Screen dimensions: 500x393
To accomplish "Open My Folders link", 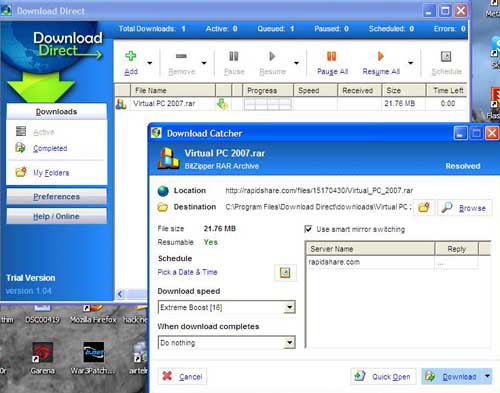I will (x=51, y=173).
